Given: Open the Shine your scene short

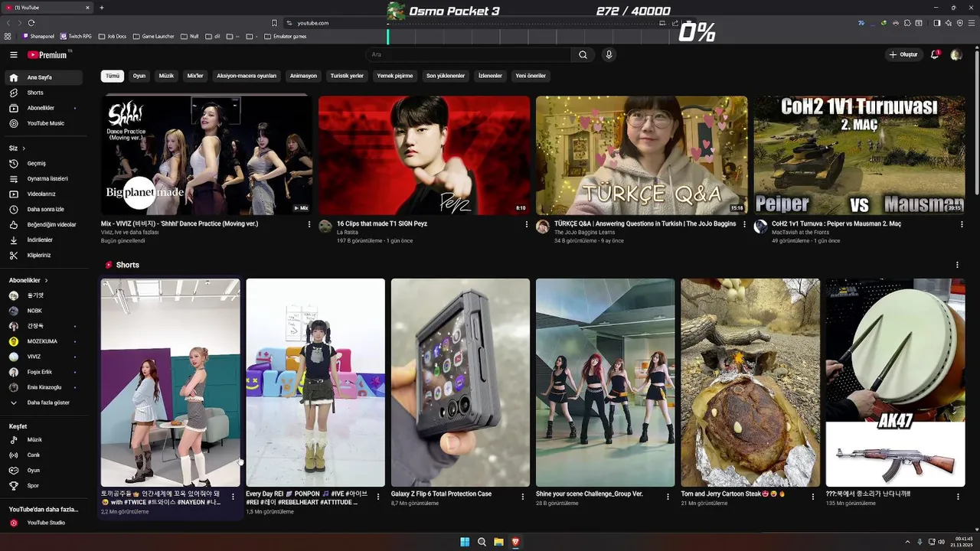Looking at the screenshot, I should pos(605,383).
